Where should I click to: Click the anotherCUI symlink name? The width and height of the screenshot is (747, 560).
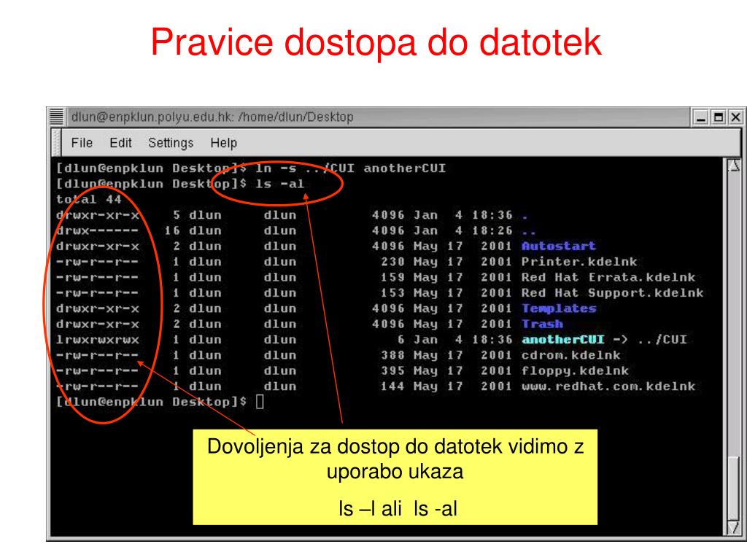562,340
